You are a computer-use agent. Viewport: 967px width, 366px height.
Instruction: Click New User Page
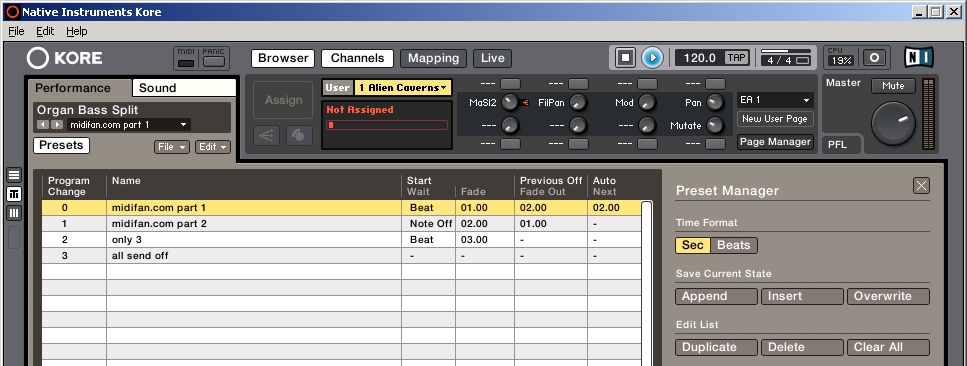775,119
